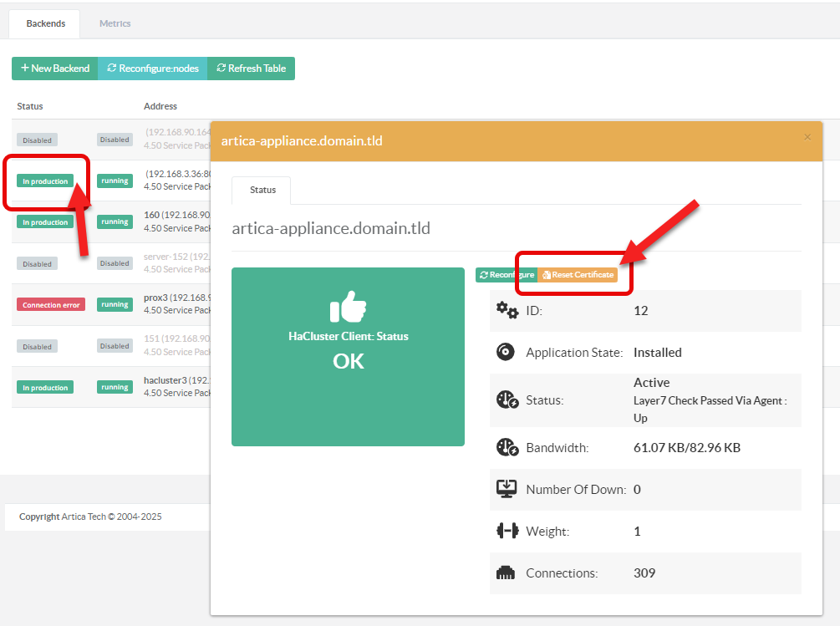
Task: Open the Backends tab
Action: pyautogui.click(x=45, y=23)
